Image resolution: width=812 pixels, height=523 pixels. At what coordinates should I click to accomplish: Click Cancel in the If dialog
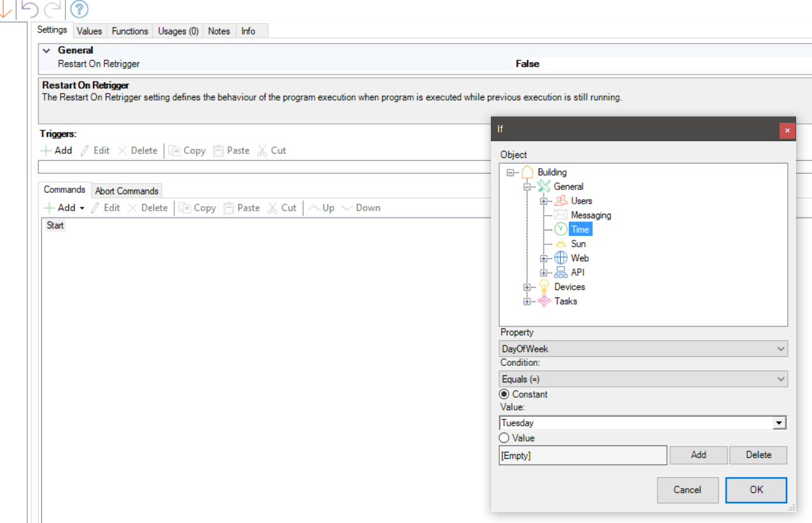tap(687, 490)
